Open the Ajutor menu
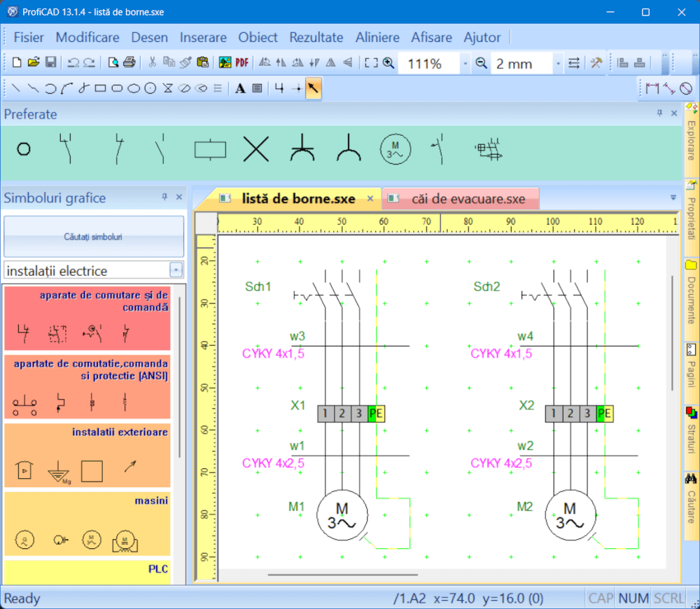 (482, 38)
